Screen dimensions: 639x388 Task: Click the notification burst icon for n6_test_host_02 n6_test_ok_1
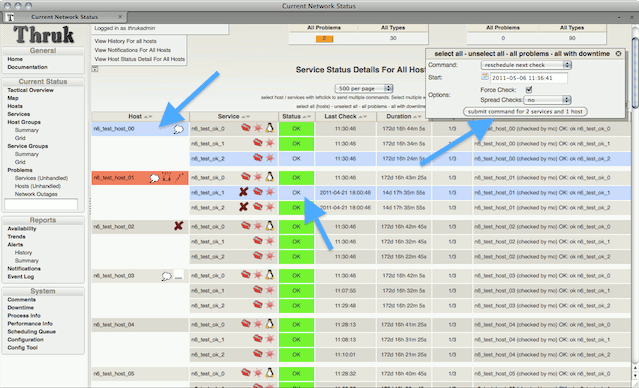pyautogui.click(x=270, y=241)
